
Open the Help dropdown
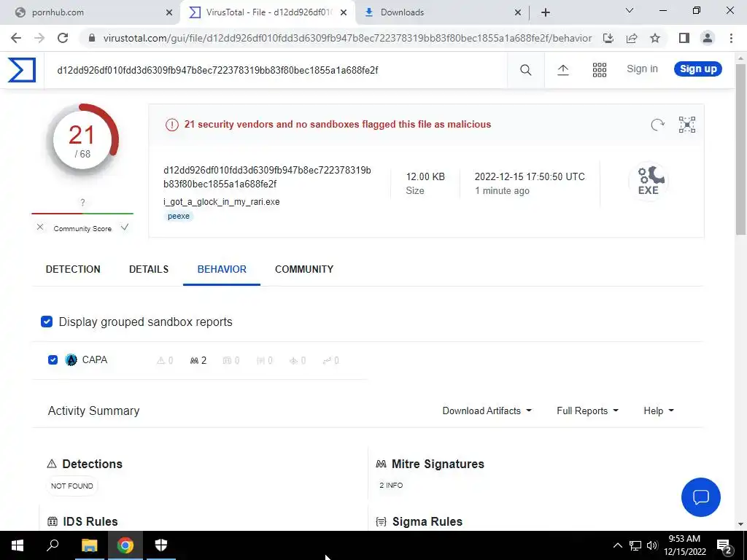659,411
